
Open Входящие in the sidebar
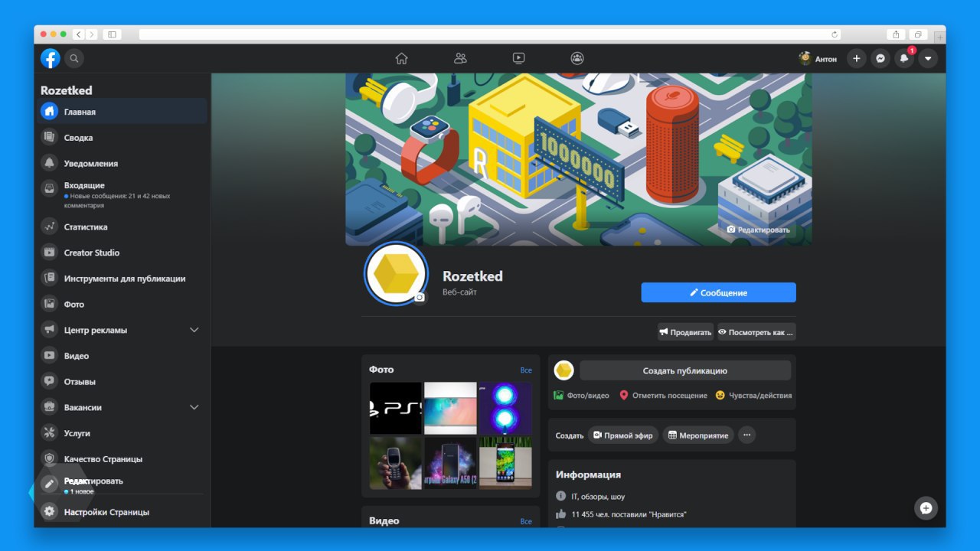point(122,195)
